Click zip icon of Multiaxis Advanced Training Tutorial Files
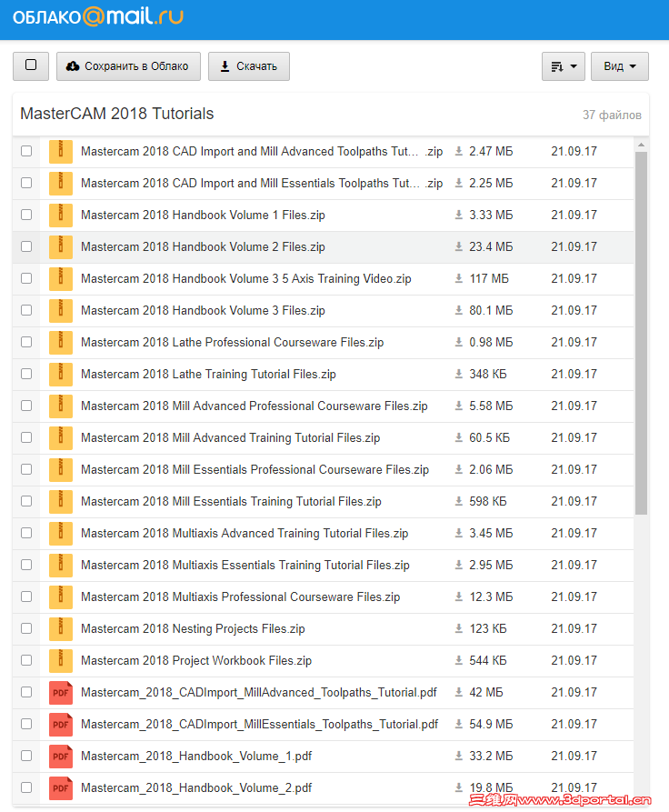The height and width of the screenshot is (812, 669). click(61, 534)
